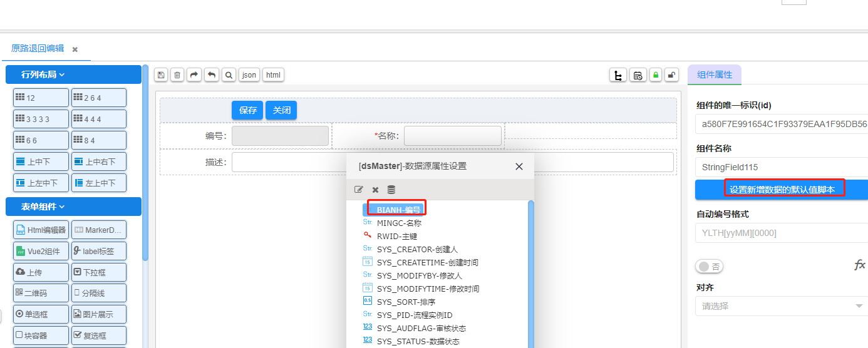Click the save icon in editor toolbar

click(x=162, y=75)
